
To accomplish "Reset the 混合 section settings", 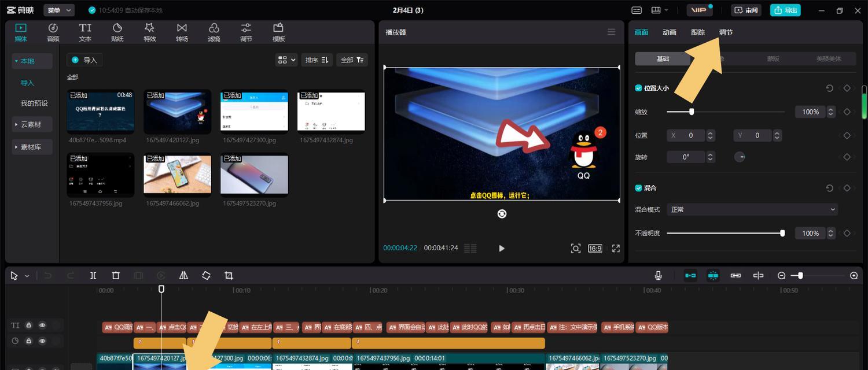I will (830, 188).
